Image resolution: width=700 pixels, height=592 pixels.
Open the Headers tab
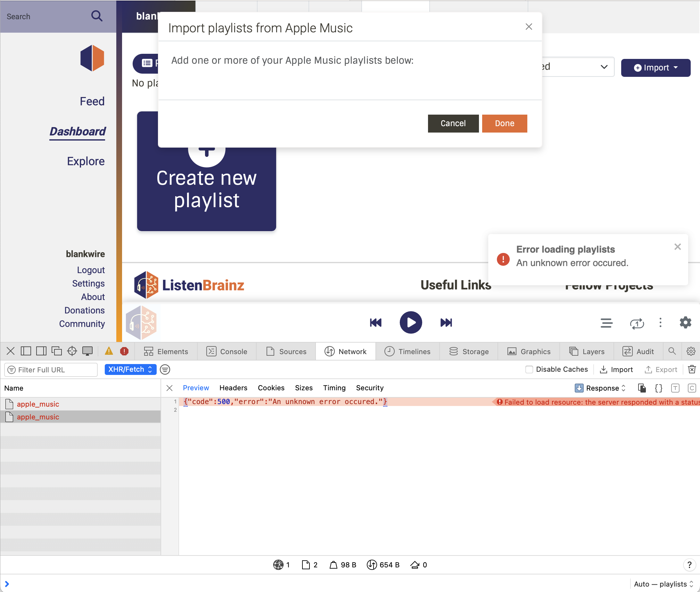(x=233, y=388)
